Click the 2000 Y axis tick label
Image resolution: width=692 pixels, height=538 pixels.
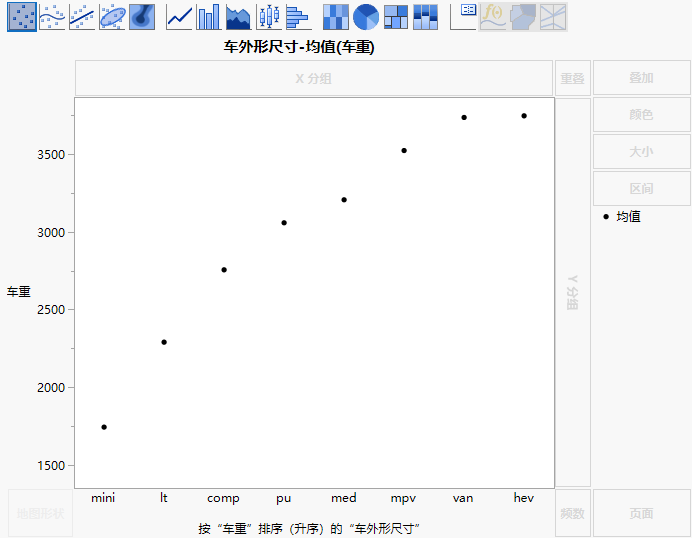tap(51, 388)
